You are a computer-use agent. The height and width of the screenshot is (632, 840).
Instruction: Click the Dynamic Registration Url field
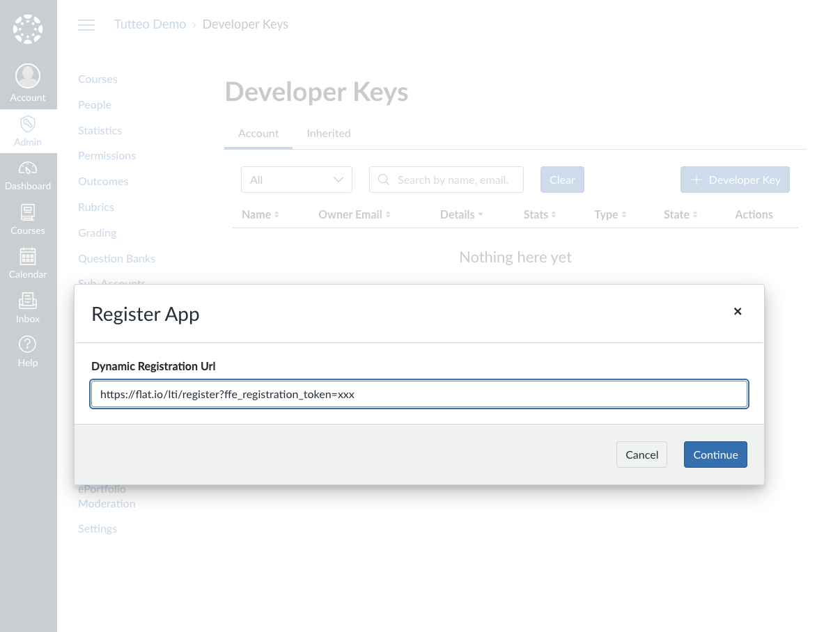point(419,394)
